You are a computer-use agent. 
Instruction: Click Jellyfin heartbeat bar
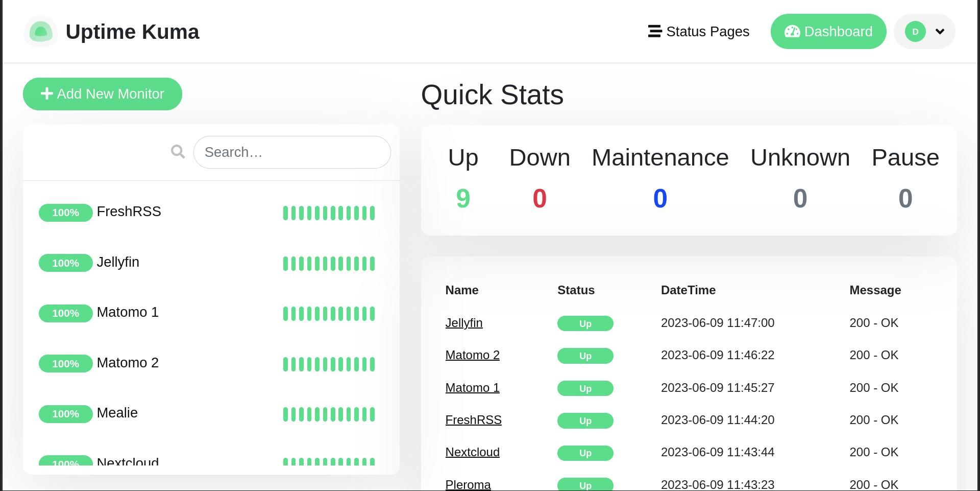click(329, 264)
